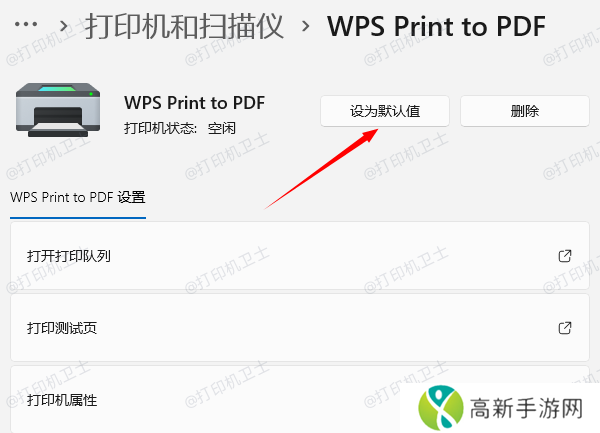Click external-link icon for 打印测试页
This screenshot has height=433, width=600.
pos(565,328)
